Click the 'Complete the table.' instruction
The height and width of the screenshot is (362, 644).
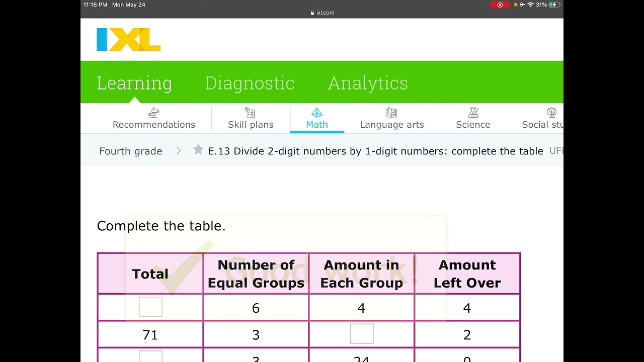[161, 226]
